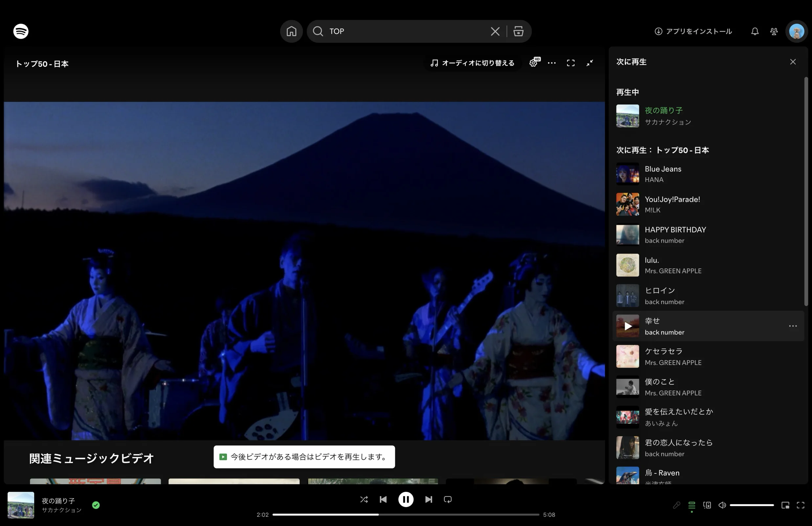Select 君の恋人になったら in queue

tap(708, 447)
